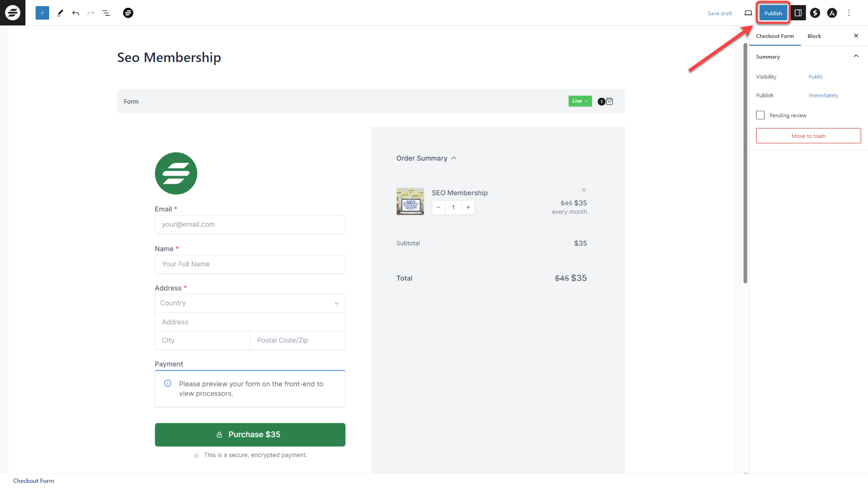Screen dimensions: 868x488
Task: Select the Edit (pencil) tool
Action: pos(60,13)
